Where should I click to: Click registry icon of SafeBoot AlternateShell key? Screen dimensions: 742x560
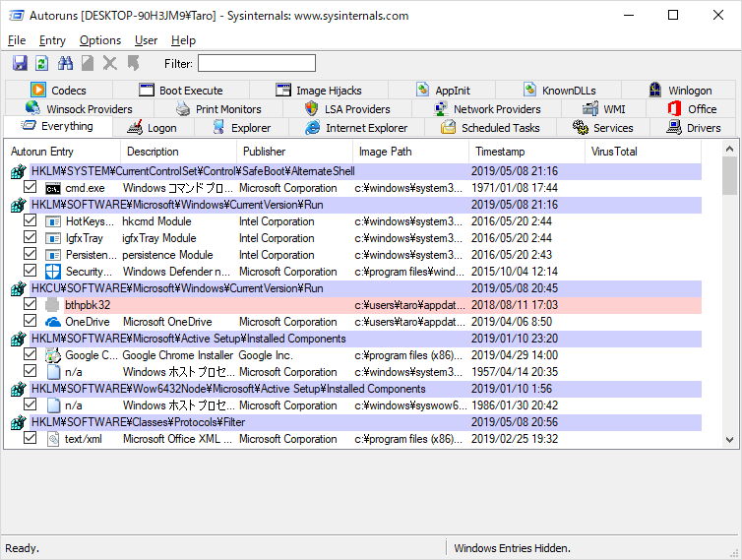(x=18, y=171)
